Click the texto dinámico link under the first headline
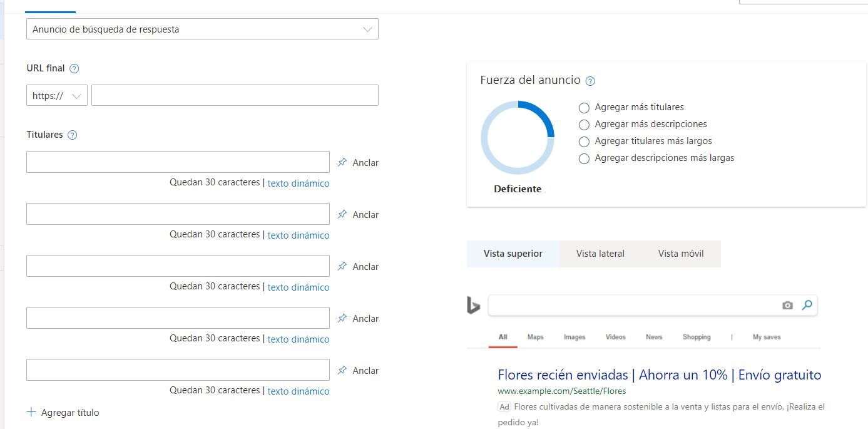This screenshot has width=868, height=429. click(x=299, y=183)
